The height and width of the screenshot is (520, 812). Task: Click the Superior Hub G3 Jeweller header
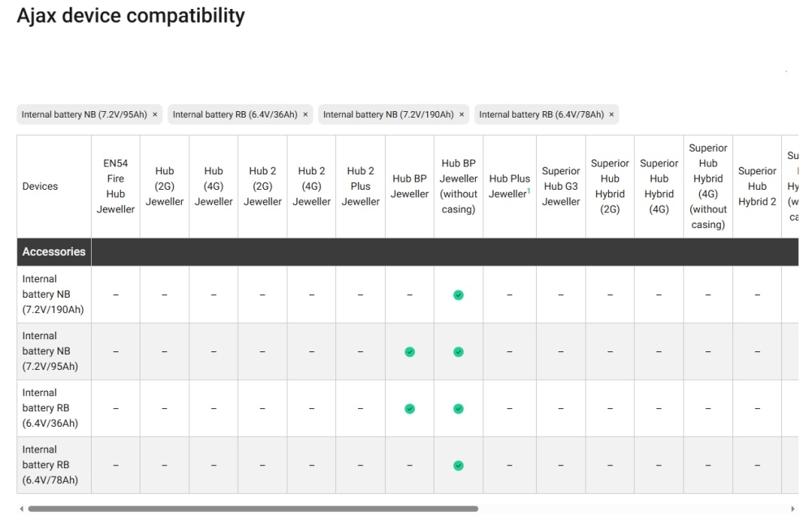pyautogui.click(x=561, y=187)
